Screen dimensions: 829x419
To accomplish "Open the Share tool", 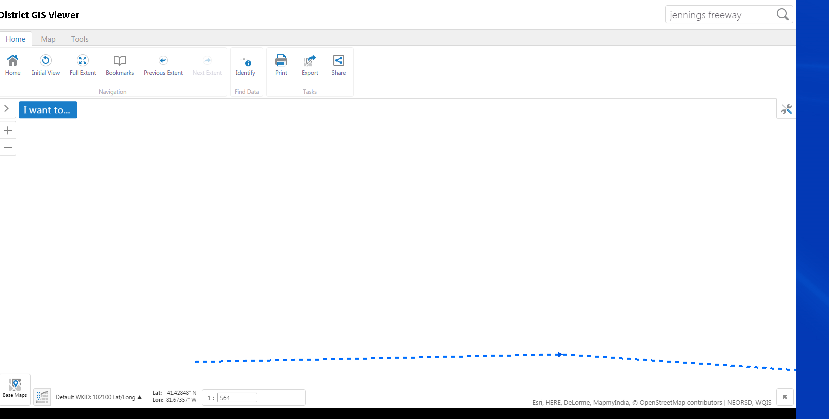I will pyautogui.click(x=338, y=65).
